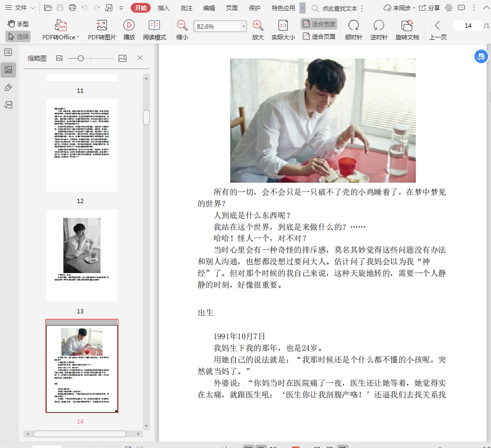Open the feedback message icon
This screenshot has height=448, width=491.
[x=461, y=8]
